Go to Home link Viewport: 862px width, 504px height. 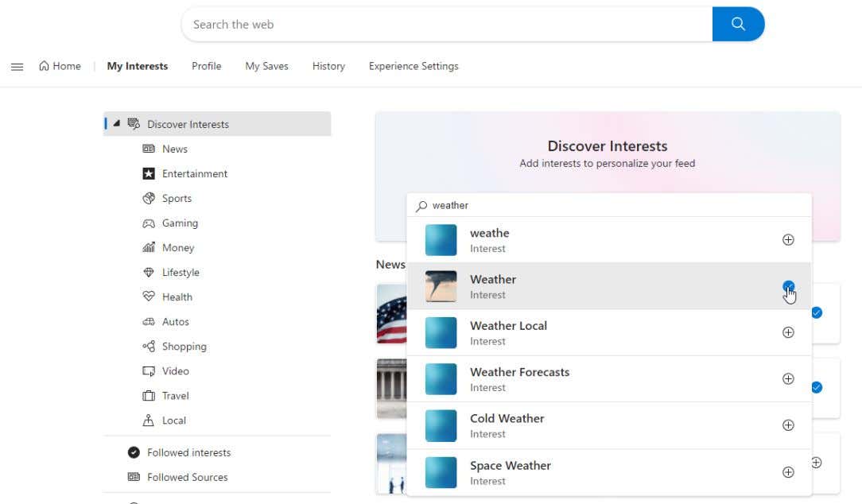60,66
